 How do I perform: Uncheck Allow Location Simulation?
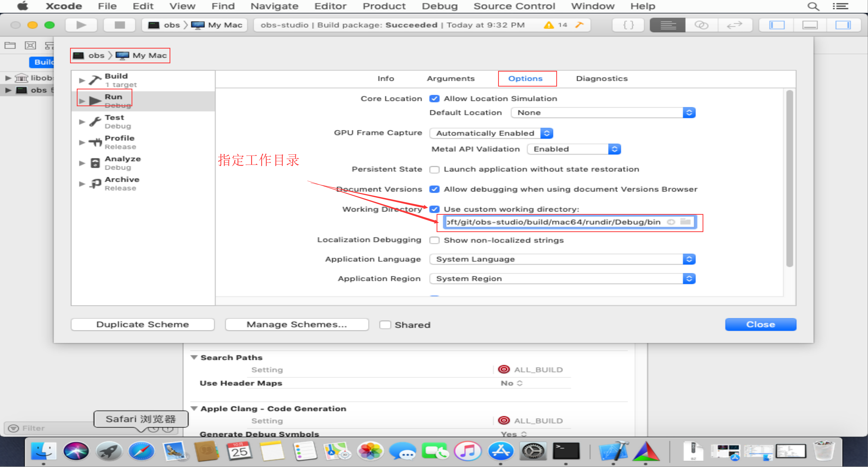click(x=434, y=98)
